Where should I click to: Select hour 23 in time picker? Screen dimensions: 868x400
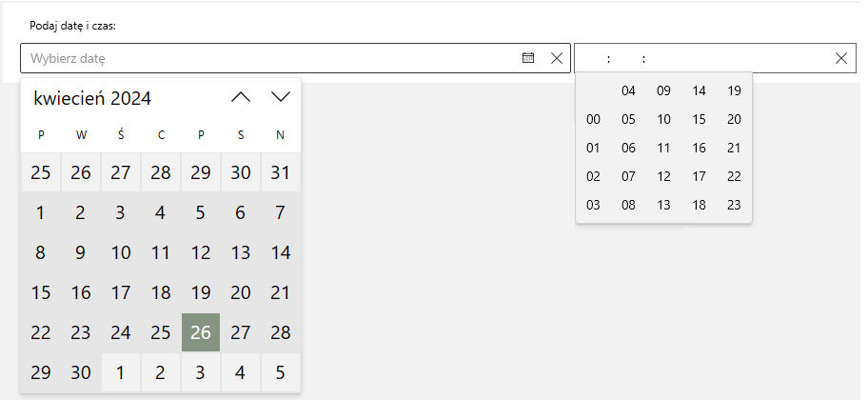tap(734, 205)
